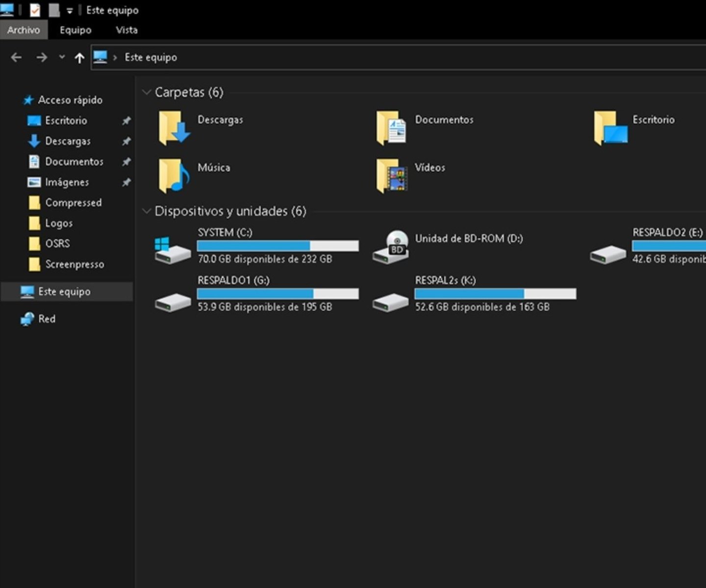706x588 pixels.
Task: Click the Screenpresso folder icon in sidebar
Action: tap(34, 265)
